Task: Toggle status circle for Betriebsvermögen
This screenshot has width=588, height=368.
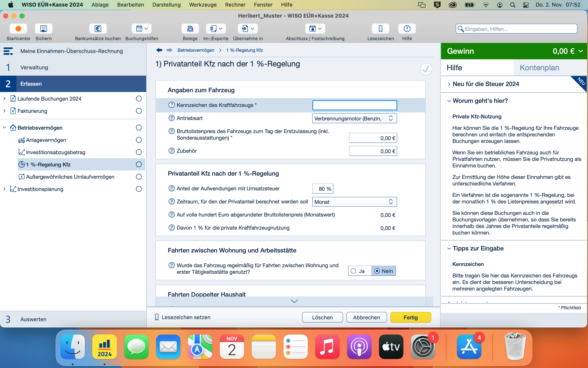Action: click(139, 128)
